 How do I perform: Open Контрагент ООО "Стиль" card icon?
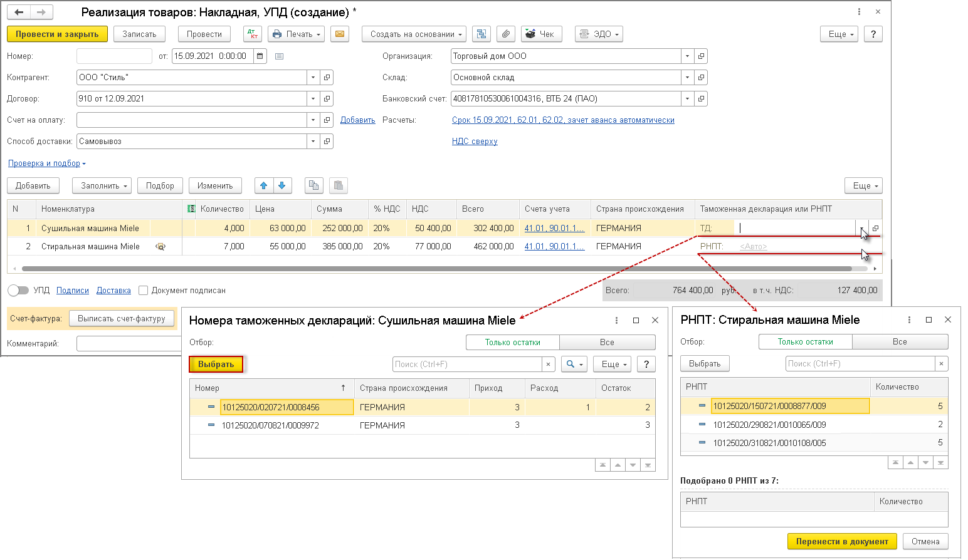(x=327, y=77)
